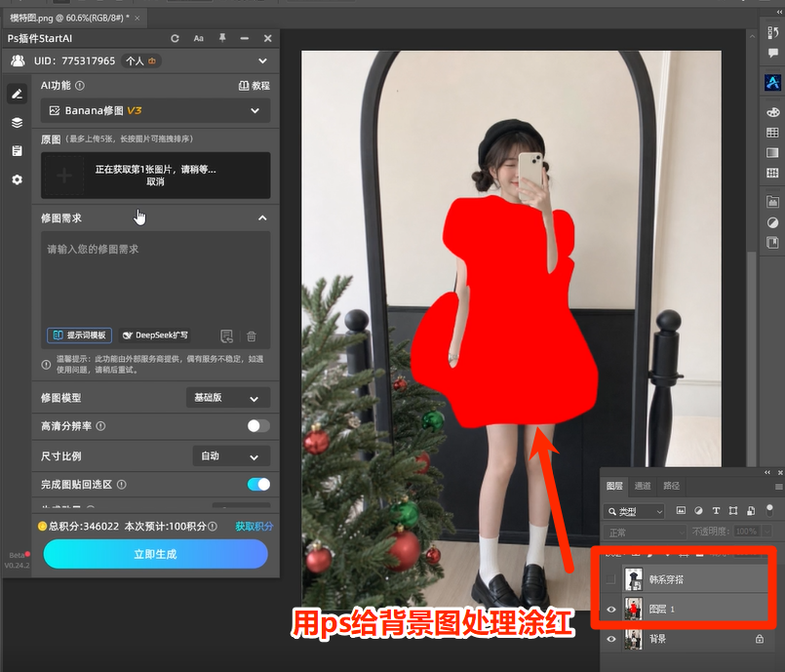Open the saved records icon in StartAI sidebar

click(17, 151)
